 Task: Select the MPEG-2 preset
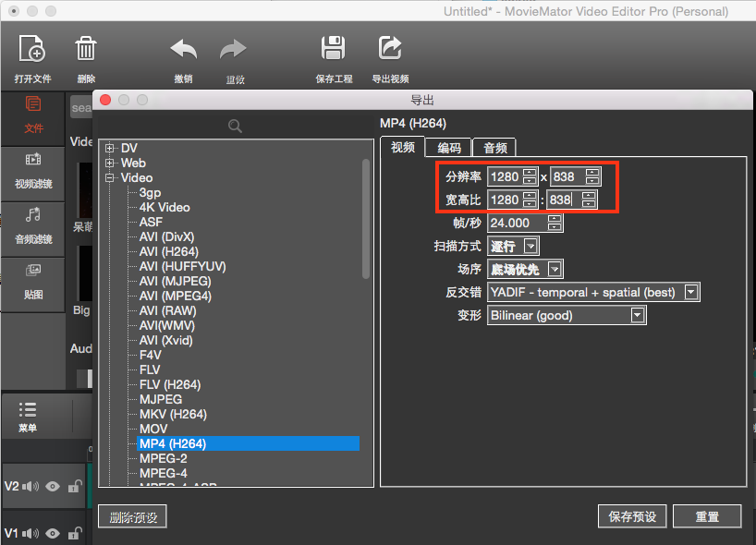163,459
